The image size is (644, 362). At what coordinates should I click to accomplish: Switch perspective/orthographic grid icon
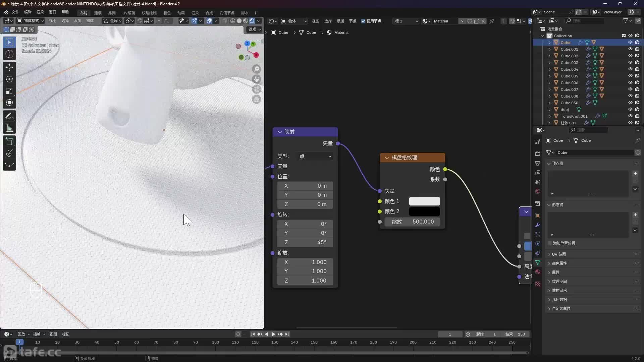(257, 99)
